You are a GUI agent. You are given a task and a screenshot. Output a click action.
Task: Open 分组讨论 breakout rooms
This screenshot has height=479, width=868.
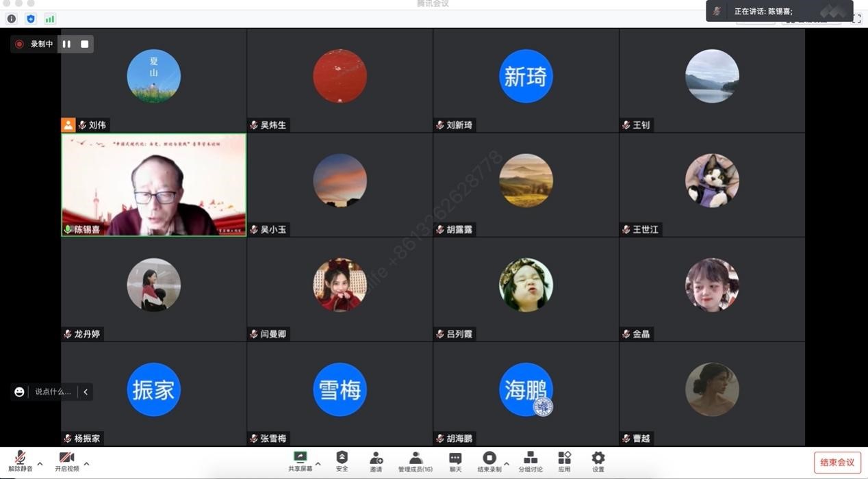click(530, 461)
